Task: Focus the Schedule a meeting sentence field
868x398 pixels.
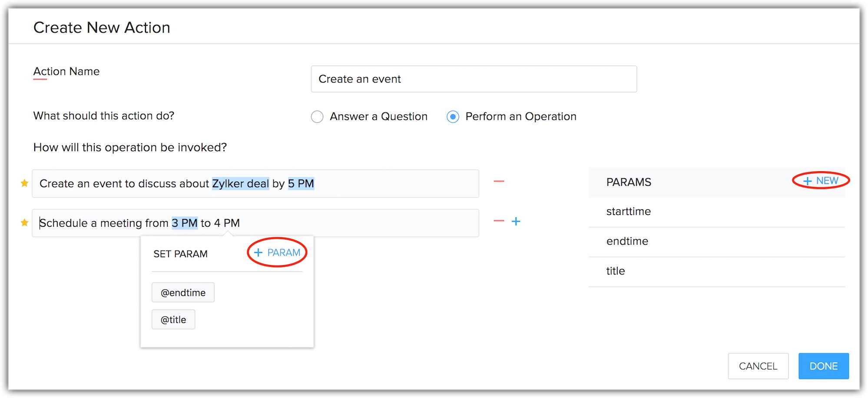Action: [348, 223]
